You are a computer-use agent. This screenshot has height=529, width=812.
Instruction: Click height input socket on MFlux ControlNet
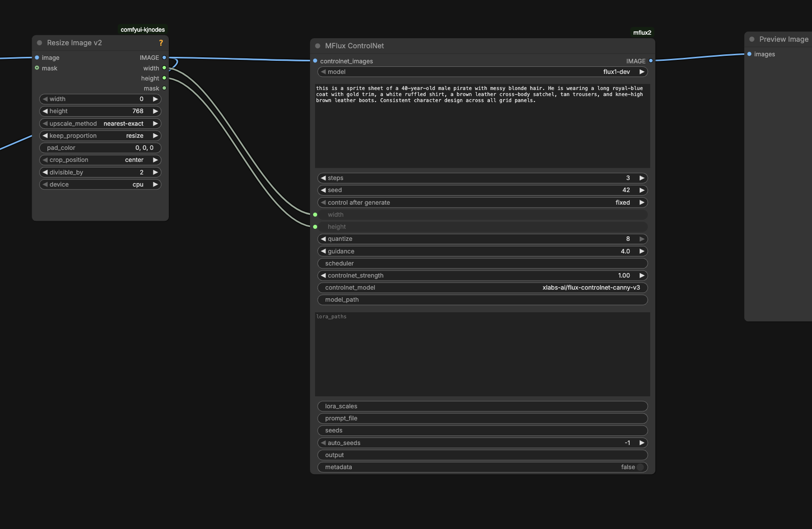(316, 227)
